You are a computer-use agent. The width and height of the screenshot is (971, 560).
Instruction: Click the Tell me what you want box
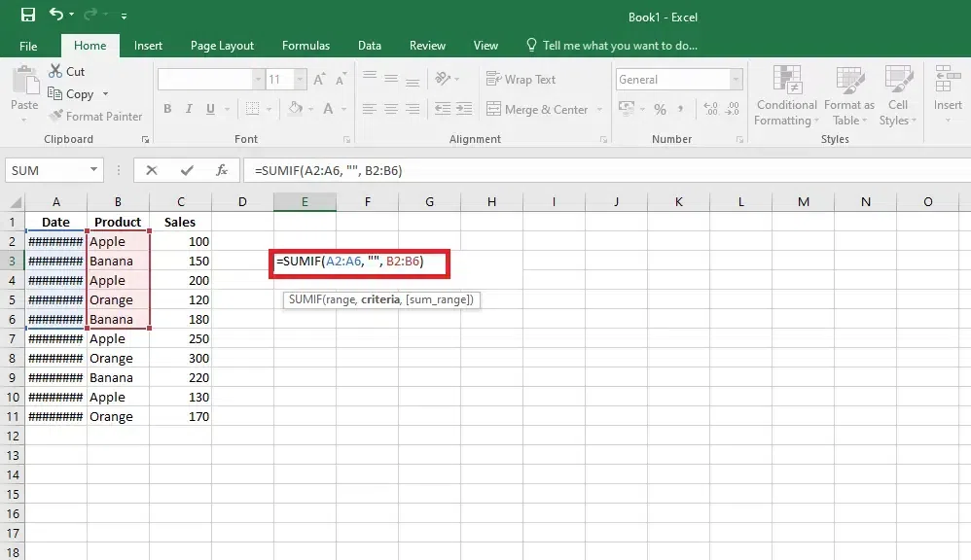click(612, 46)
